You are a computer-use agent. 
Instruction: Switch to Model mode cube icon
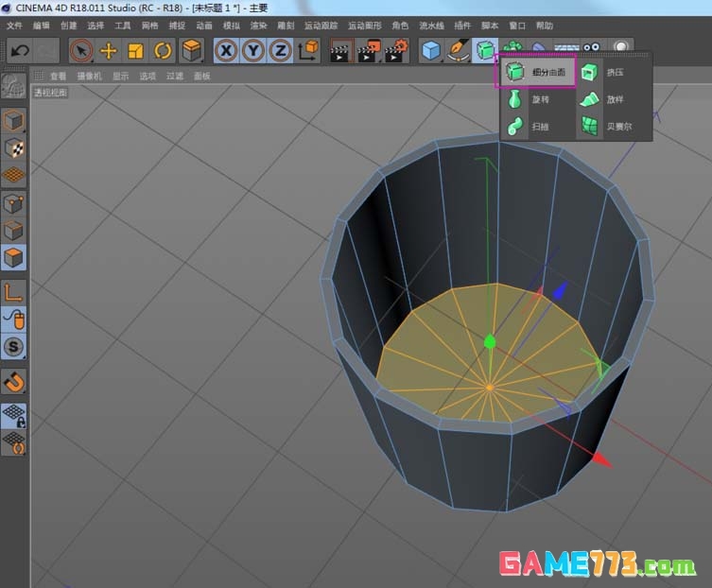click(x=13, y=121)
